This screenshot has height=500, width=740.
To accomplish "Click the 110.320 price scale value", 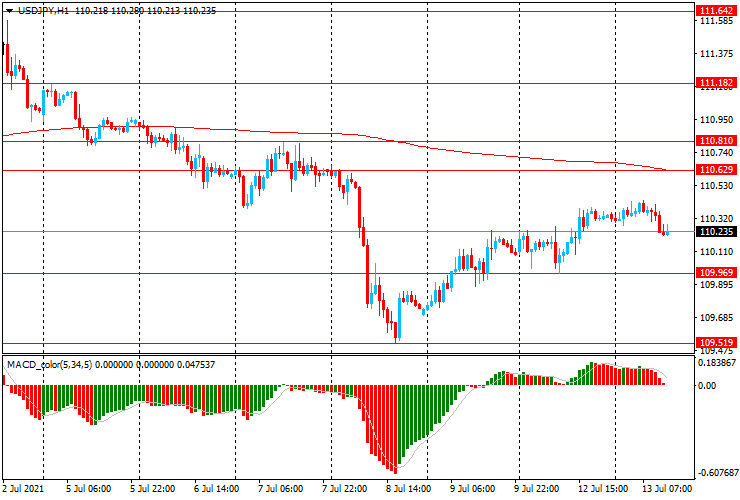I will (x=716, y=219).
